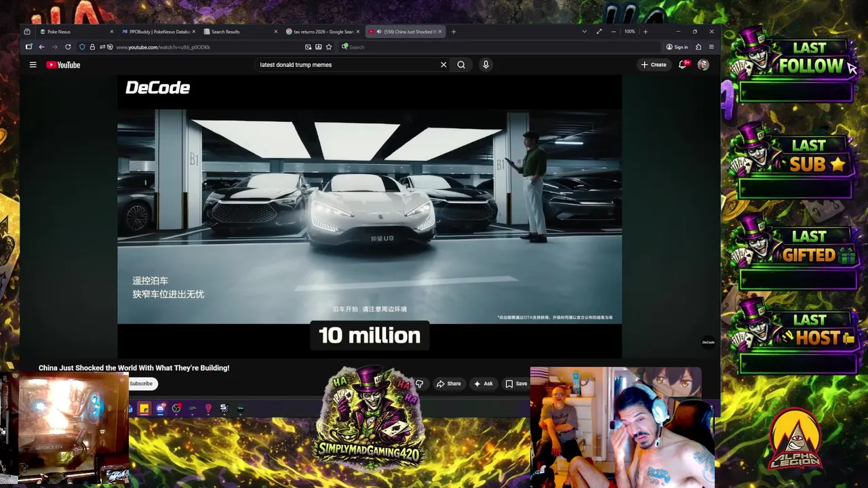Click the zoom-out minus next to 100%

pos(614,32)
